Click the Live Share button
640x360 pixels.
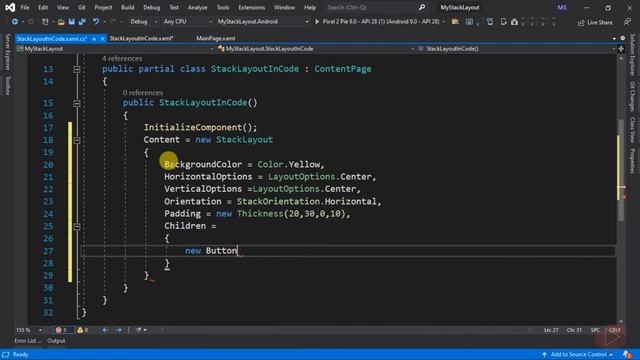(595, 22)
